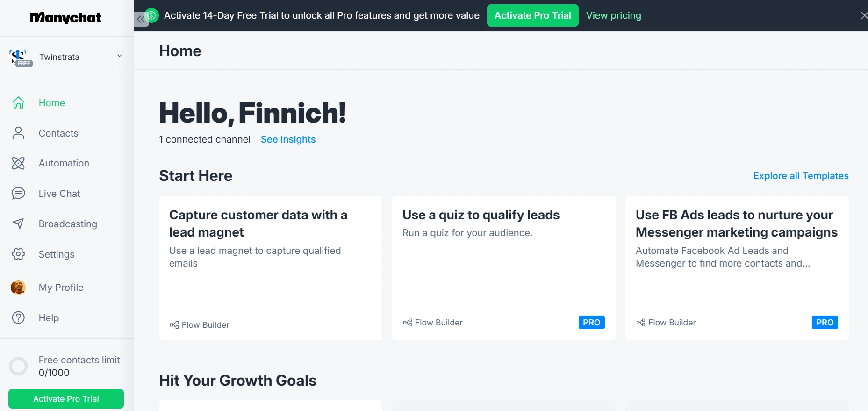The width and height of the screenshot is (868, 411).
Task: Open the See Insights link
Action: 288,139
